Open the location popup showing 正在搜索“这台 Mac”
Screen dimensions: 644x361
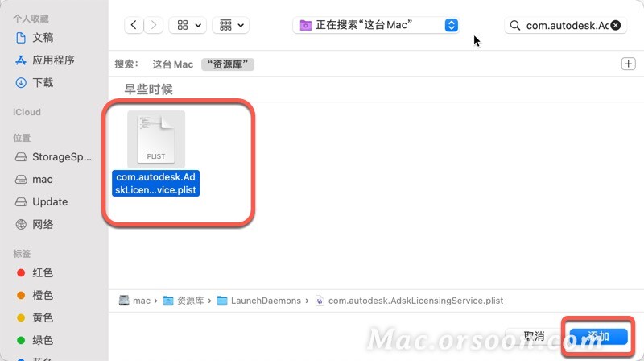[376, 25]
